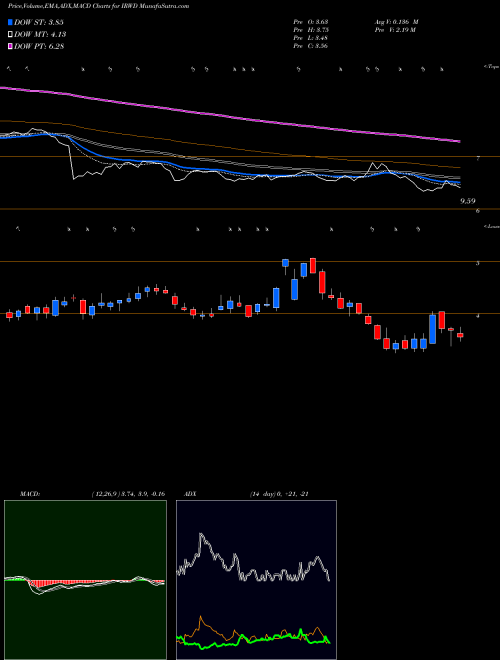Click the tallest blue candlestick near price 4

click(432, 329)
